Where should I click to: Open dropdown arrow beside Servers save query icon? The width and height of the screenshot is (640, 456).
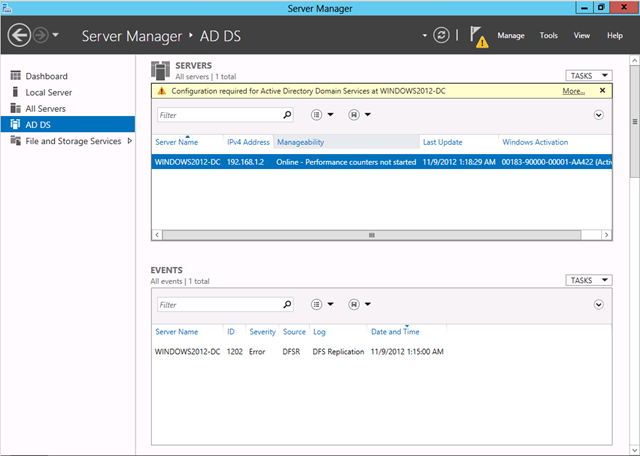(x=368, y=115)
